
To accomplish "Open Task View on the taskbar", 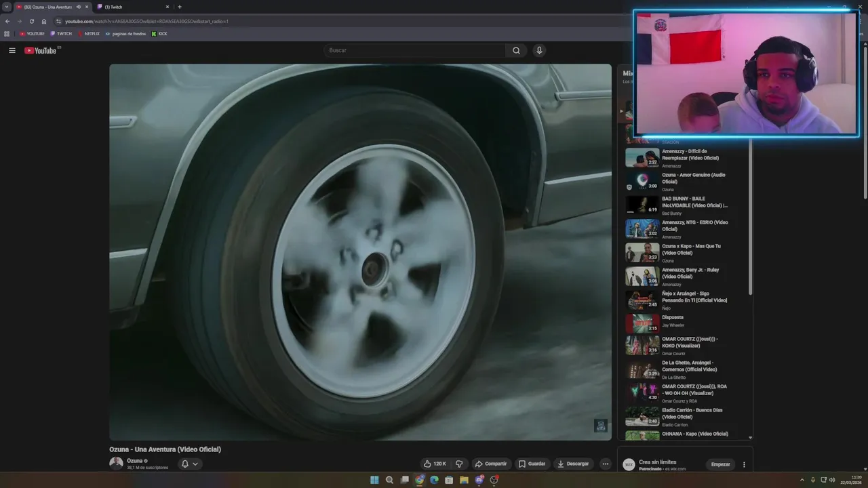I will (404, 480).
